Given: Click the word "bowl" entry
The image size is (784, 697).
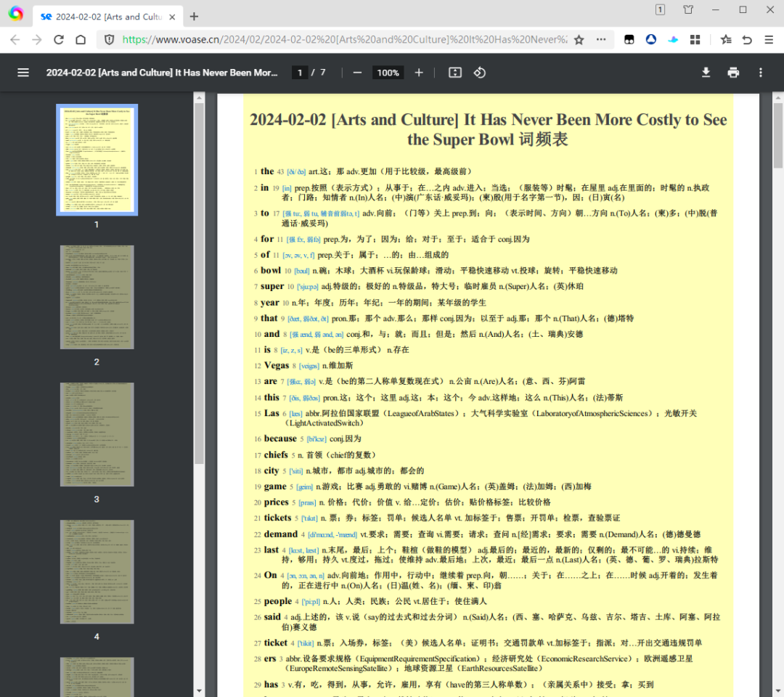Looking at the screenshot, I should coord(271,271).
